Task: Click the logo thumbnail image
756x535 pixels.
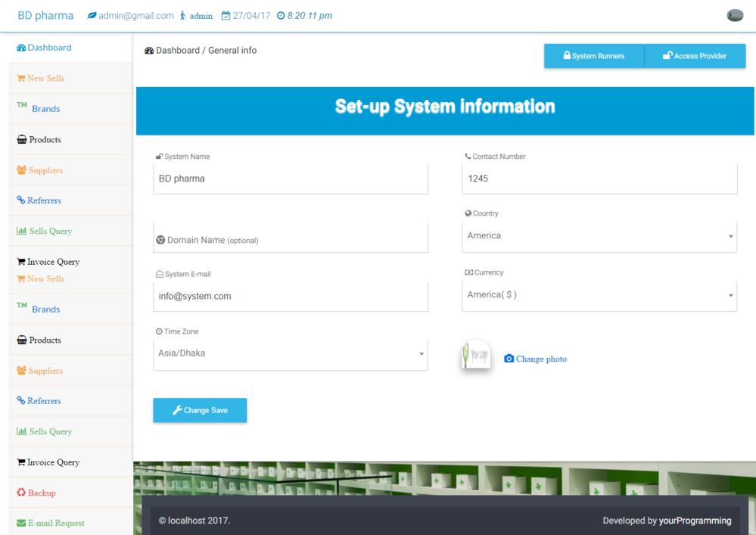Action: point(476,355)
